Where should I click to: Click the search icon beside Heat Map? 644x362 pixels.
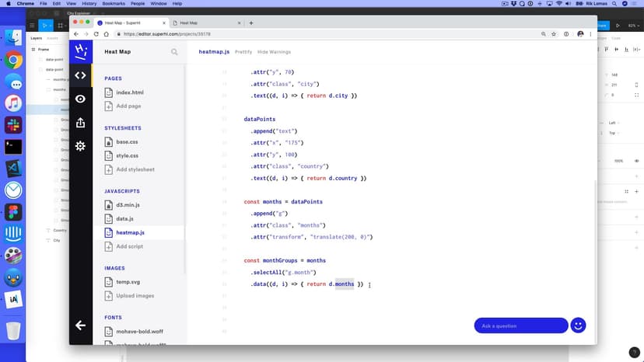pos(174,52)
